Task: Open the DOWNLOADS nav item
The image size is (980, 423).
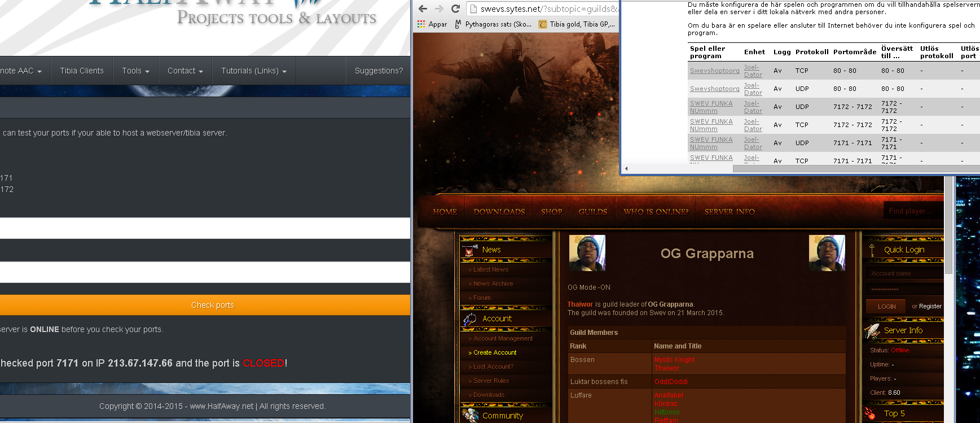Action: 499,212
